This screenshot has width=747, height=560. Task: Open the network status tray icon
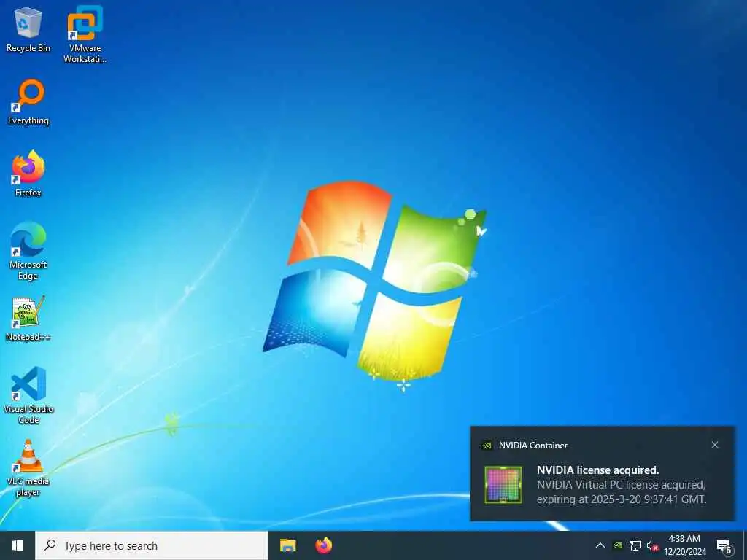click(x=635, y=545)
